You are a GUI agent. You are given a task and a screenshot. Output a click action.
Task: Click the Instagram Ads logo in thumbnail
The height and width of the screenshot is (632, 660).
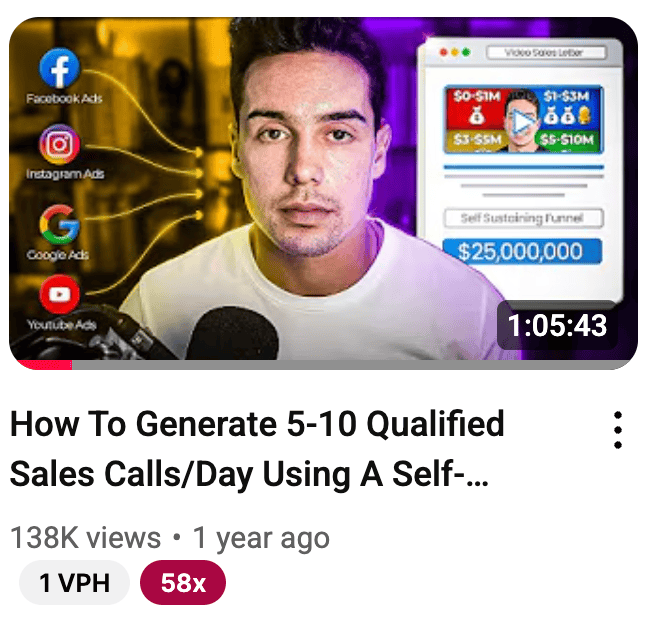pyautogui.click(x=59, y=144)
